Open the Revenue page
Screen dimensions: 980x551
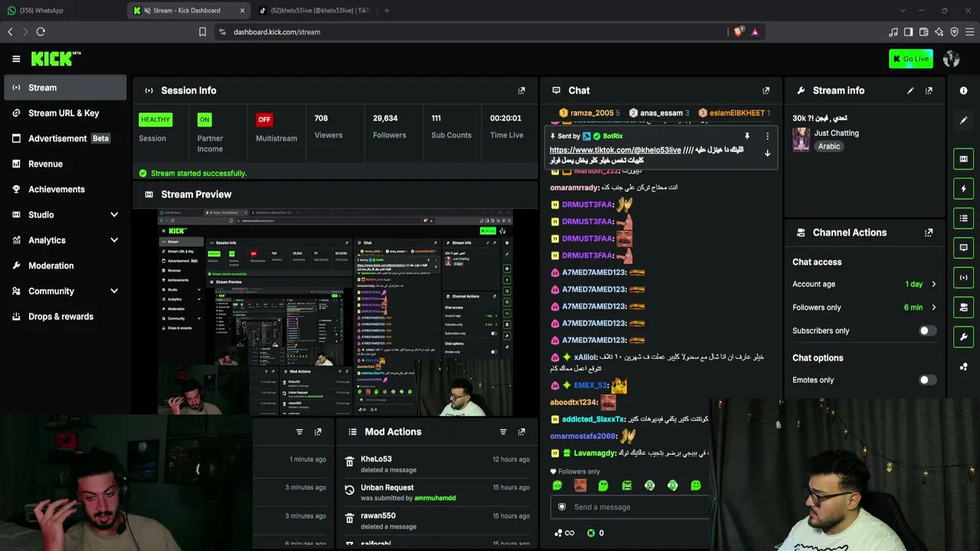tap(65, 164)
